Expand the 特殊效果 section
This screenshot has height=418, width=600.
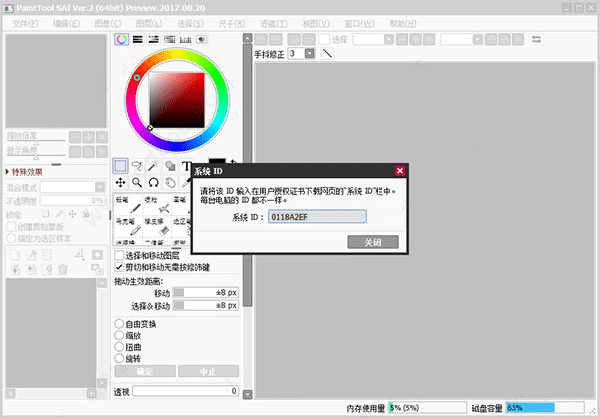(24, 172)
